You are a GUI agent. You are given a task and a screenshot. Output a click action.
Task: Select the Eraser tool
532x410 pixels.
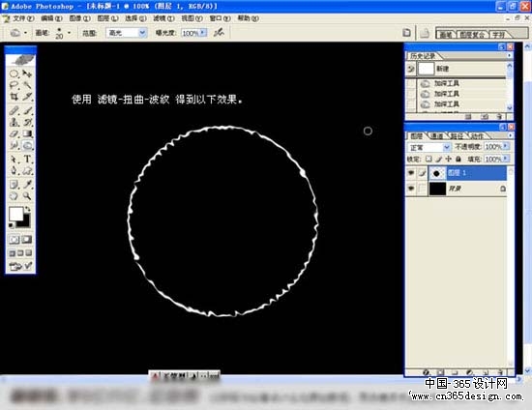click(x=14, y=134)
